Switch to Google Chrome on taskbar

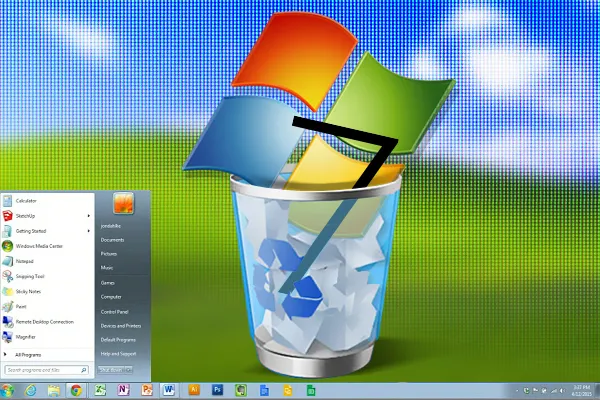point(77,391)
